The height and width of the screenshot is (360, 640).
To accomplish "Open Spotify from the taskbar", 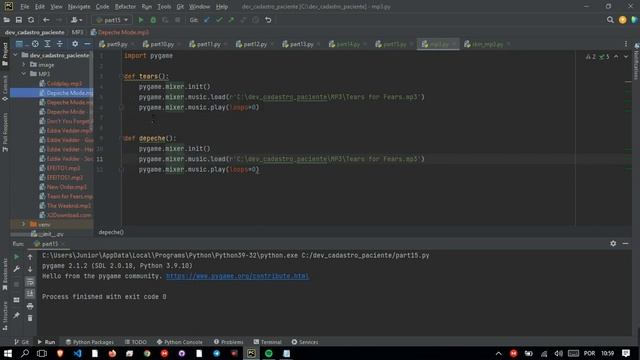I will pos(269,353).
